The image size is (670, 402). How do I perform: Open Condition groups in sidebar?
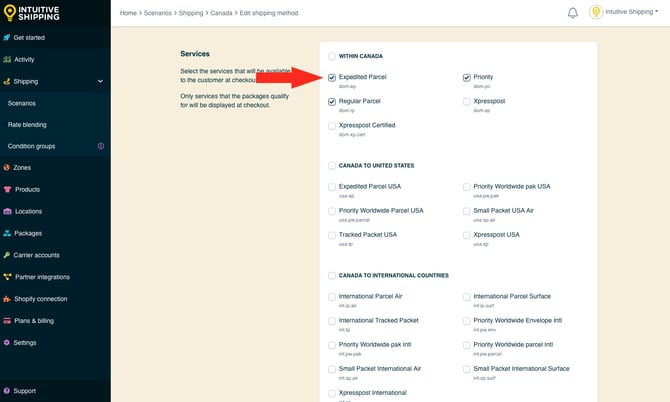(x=31, y=146)
